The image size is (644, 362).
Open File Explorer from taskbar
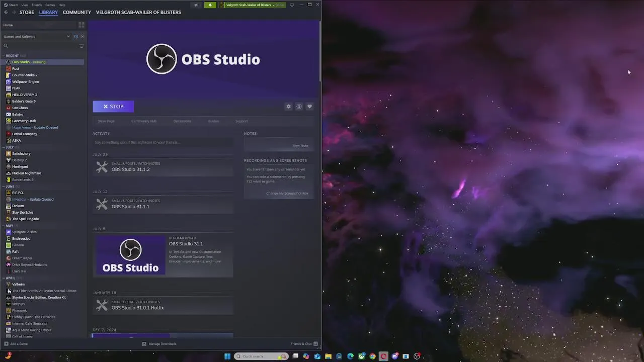click(x=328, y=356)
